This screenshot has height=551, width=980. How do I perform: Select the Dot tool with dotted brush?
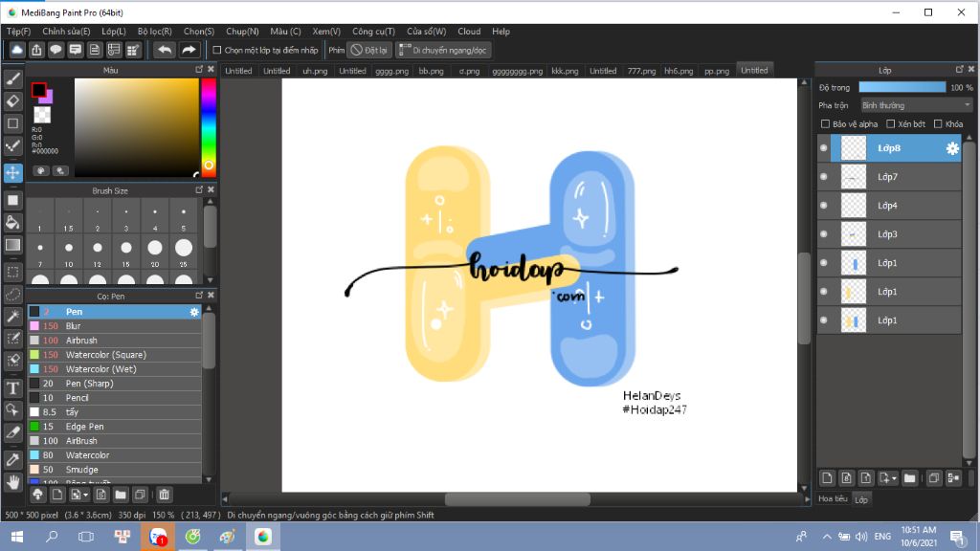coord(12,146)
